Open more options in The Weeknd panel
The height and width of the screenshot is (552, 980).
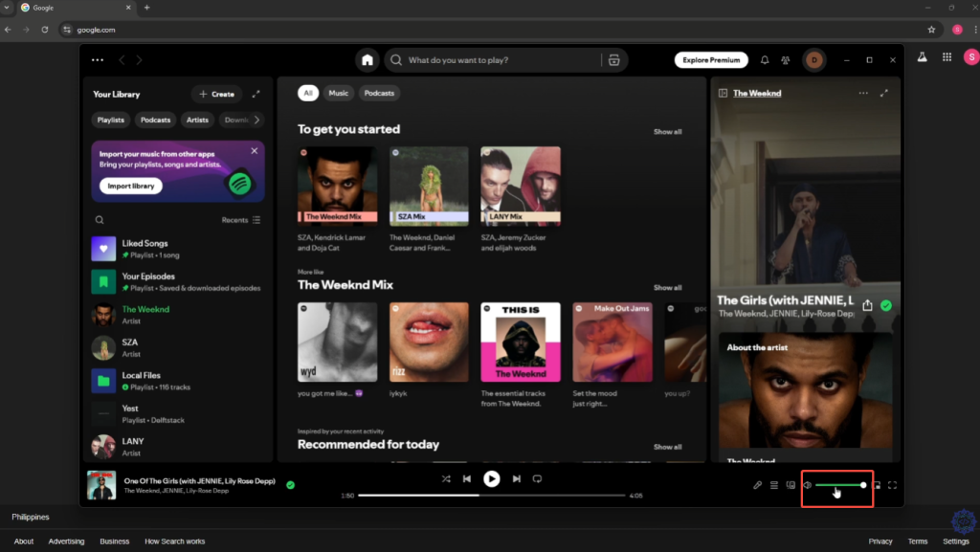(x=863, y=93)
